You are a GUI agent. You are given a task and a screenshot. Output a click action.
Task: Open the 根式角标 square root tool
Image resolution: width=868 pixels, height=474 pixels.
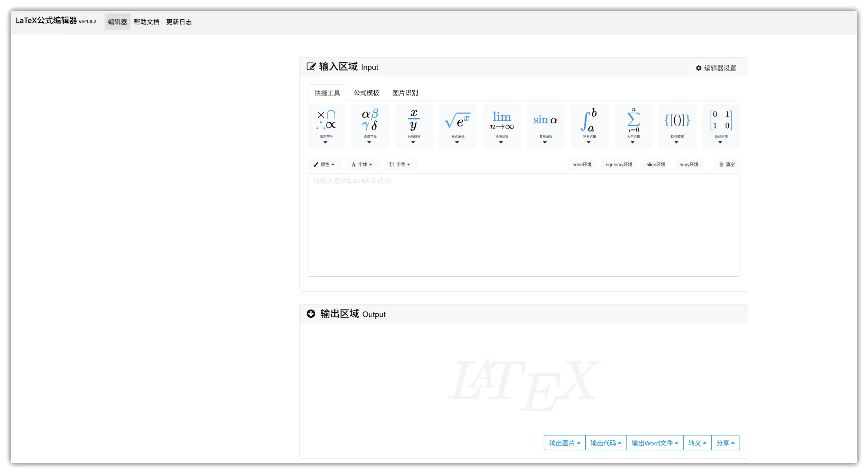[x=458, y=126]
